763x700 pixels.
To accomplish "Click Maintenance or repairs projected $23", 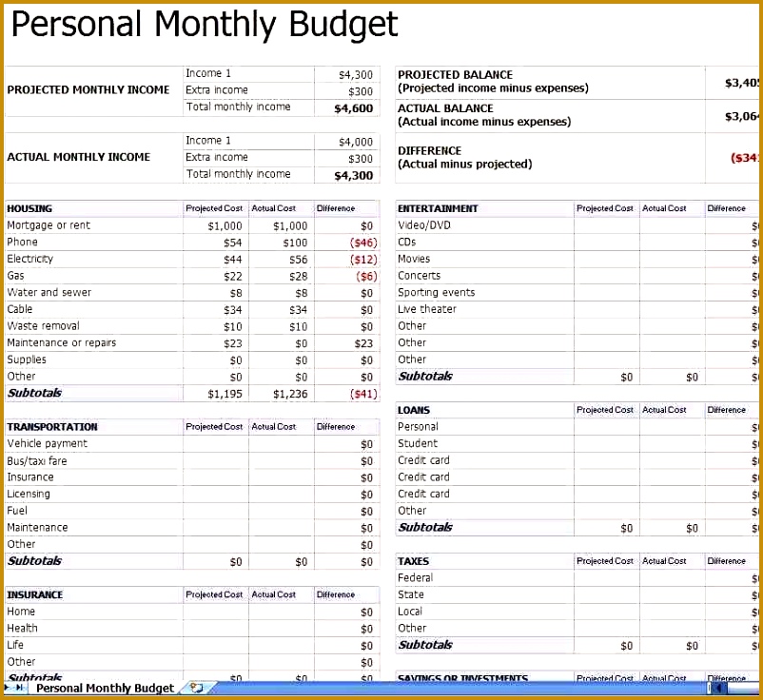I will point(232,343).
